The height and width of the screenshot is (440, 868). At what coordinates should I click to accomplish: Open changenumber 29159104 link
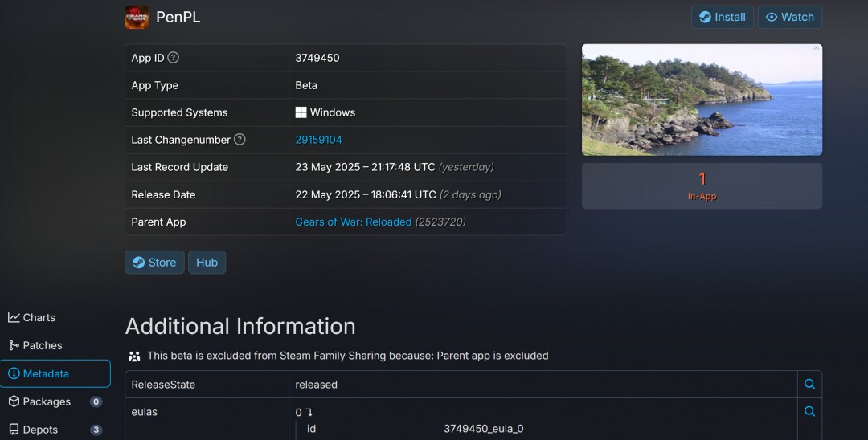pyautogui.click(x=318, y=140)
